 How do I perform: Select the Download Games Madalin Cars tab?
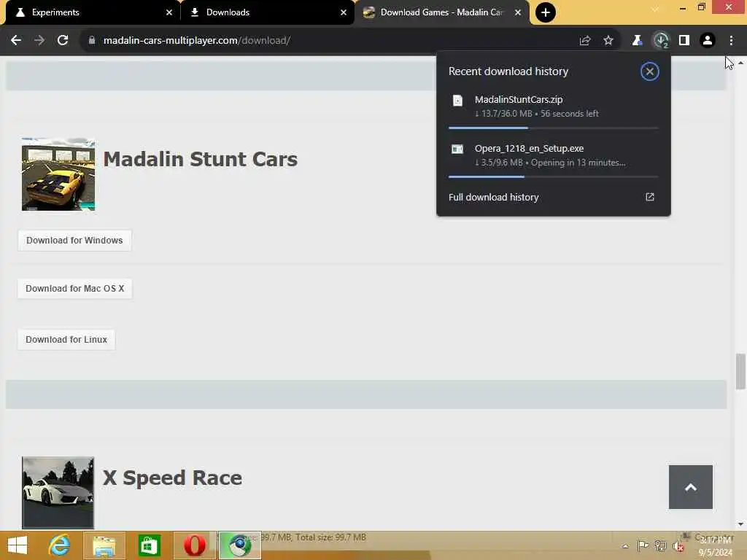441,12
